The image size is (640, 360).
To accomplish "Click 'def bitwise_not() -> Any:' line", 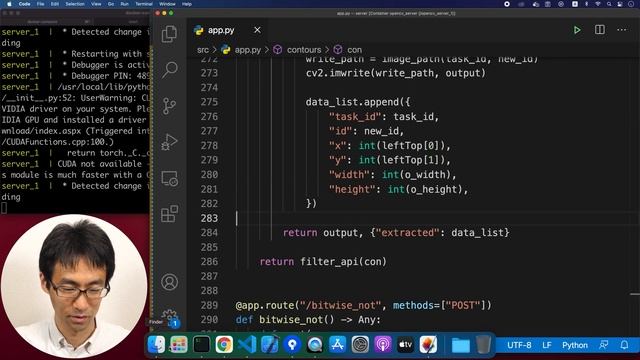I will pyautogui.click(x=308, y=320).
